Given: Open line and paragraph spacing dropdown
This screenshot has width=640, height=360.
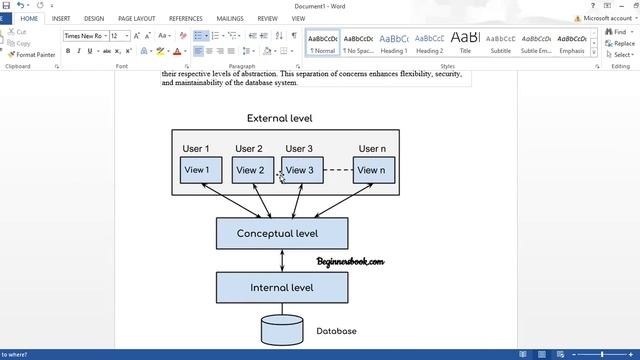Looking at the screenshot, I should [x=249, y=51].
